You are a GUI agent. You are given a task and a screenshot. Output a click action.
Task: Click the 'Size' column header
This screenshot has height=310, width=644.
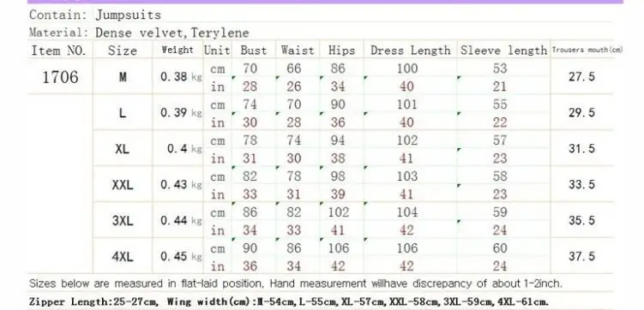coord(123,51)
